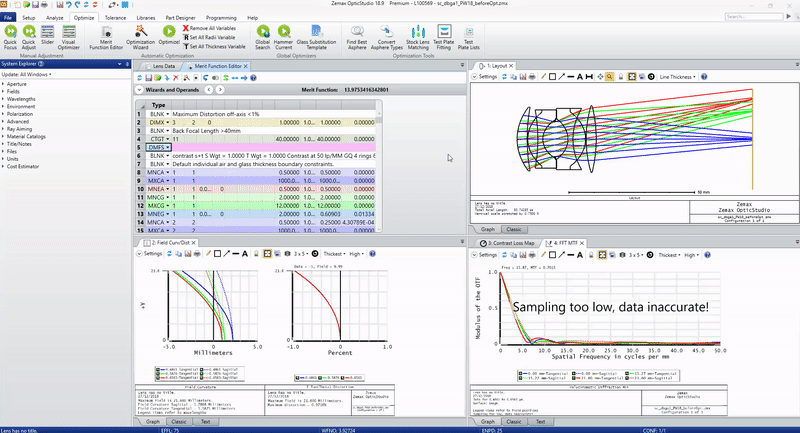
Task: Expand Wavelengths in System Explorer
Action: coord(5,101)
